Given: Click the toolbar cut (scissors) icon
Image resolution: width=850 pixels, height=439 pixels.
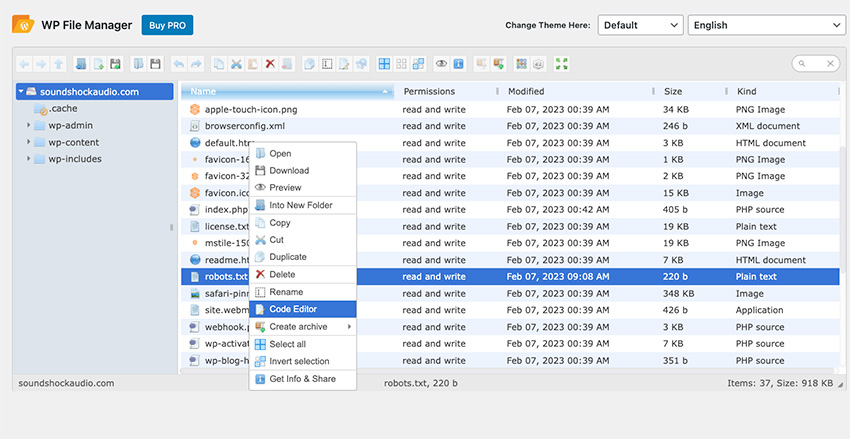Looking at the screenshot, I should pos(236,64).
